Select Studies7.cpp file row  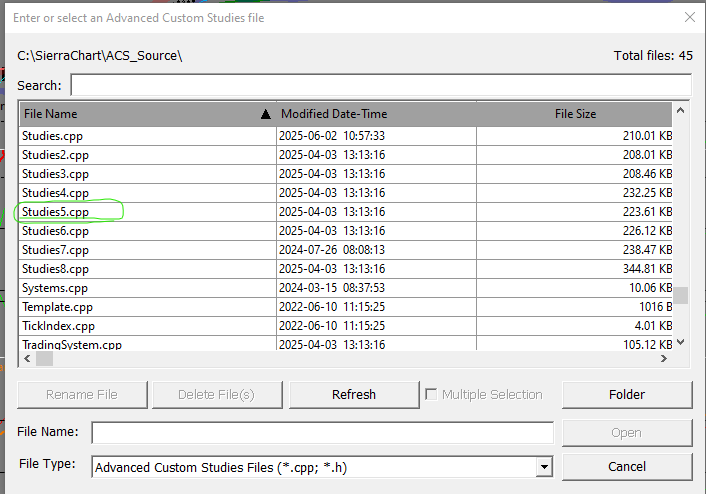[x=345, y=249]
